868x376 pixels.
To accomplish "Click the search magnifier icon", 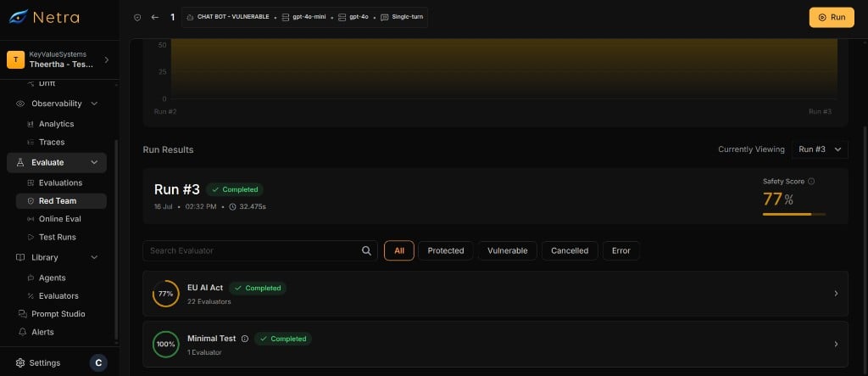I will coord(366,250).
